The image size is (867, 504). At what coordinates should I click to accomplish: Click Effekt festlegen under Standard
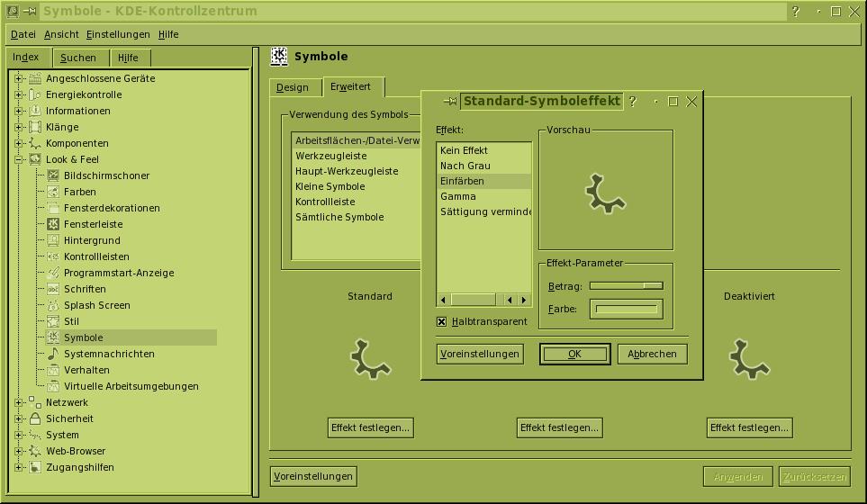pos(370,427)
